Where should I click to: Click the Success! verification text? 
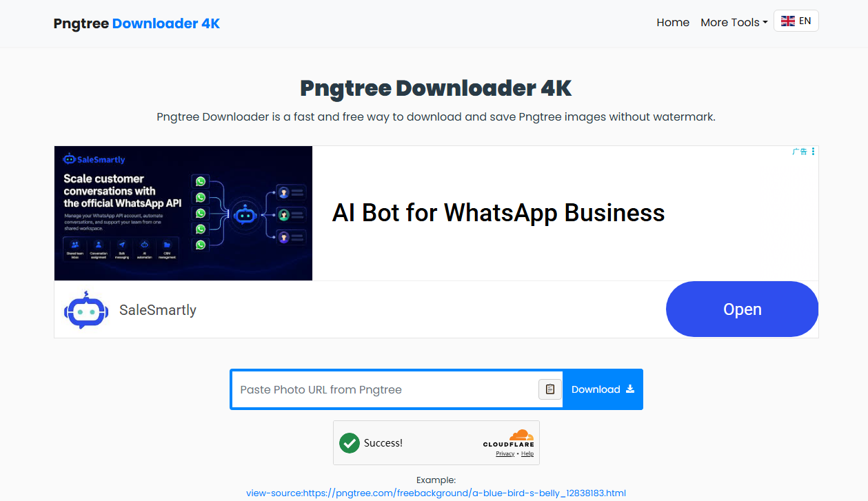[383, 442]
